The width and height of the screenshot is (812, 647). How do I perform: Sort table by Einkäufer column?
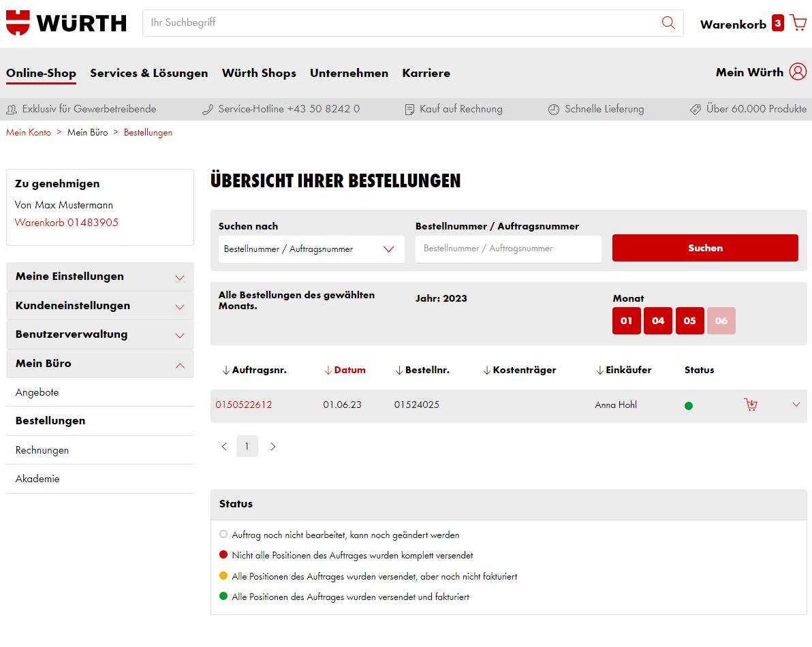click(623, 370)
